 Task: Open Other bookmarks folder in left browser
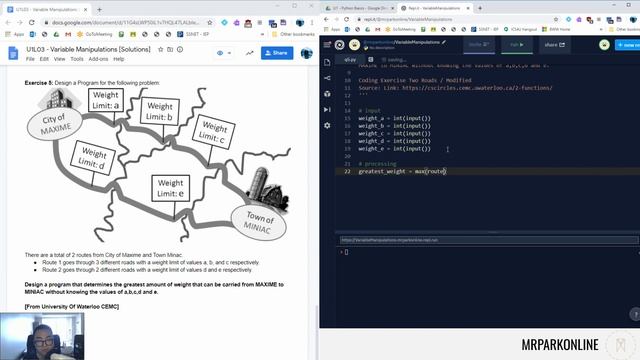coord(293,34)
